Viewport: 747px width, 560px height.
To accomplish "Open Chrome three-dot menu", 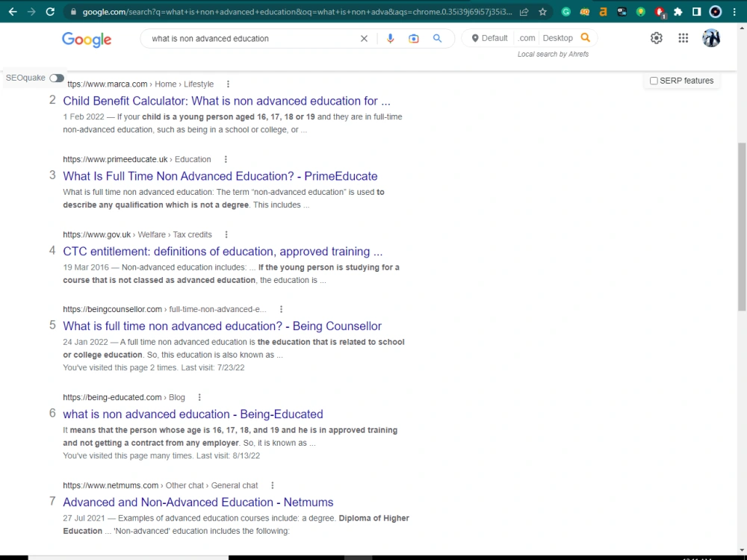I will [734, 12].
